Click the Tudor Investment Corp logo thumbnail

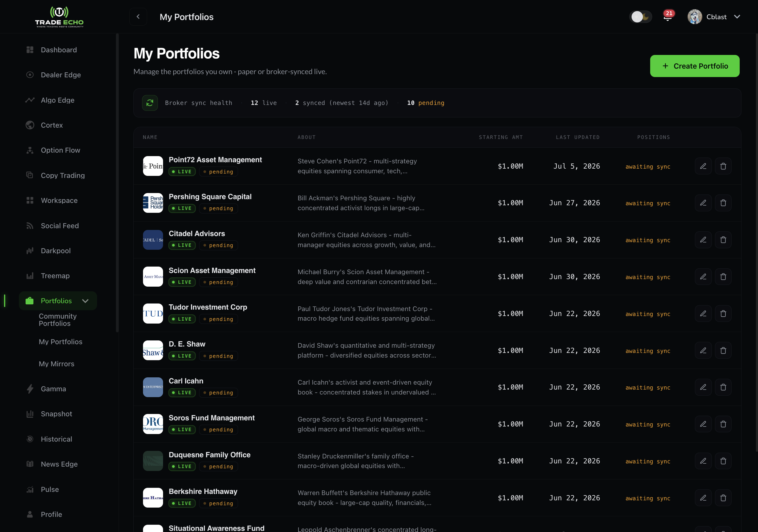tap(153, 313)
